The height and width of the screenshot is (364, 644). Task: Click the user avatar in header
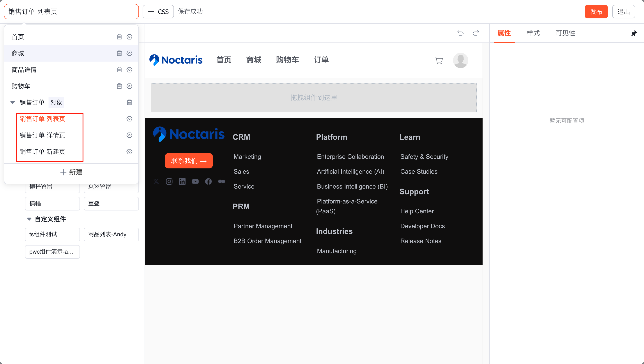pyautogui.click(x=460, y=60)
